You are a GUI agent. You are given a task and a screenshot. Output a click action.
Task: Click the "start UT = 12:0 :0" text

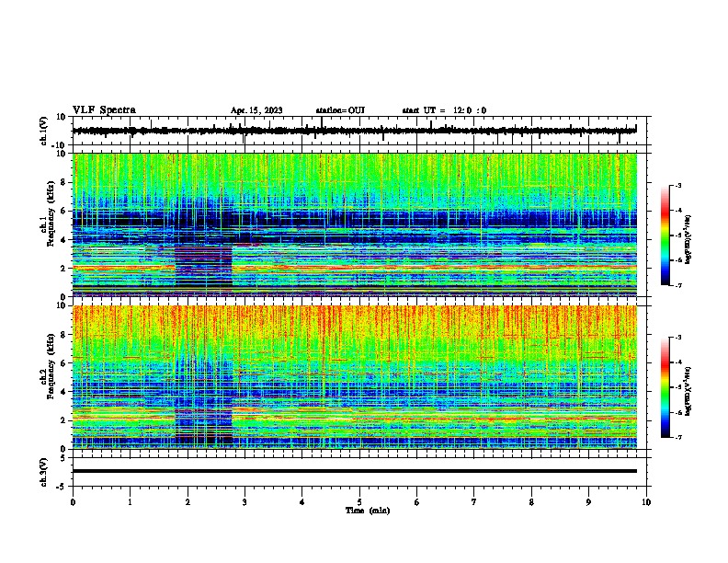click(x=444, y=110)
